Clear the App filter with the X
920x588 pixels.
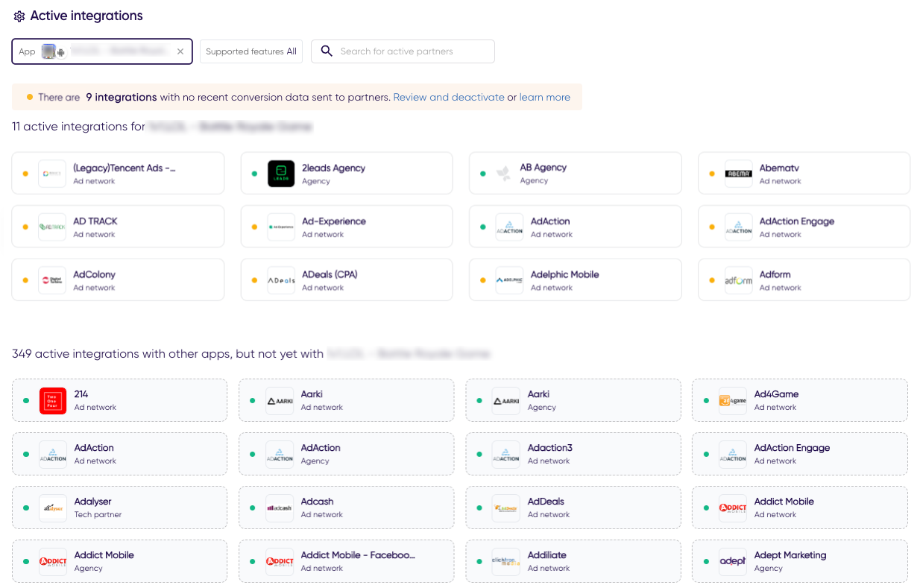coord(180,51)
